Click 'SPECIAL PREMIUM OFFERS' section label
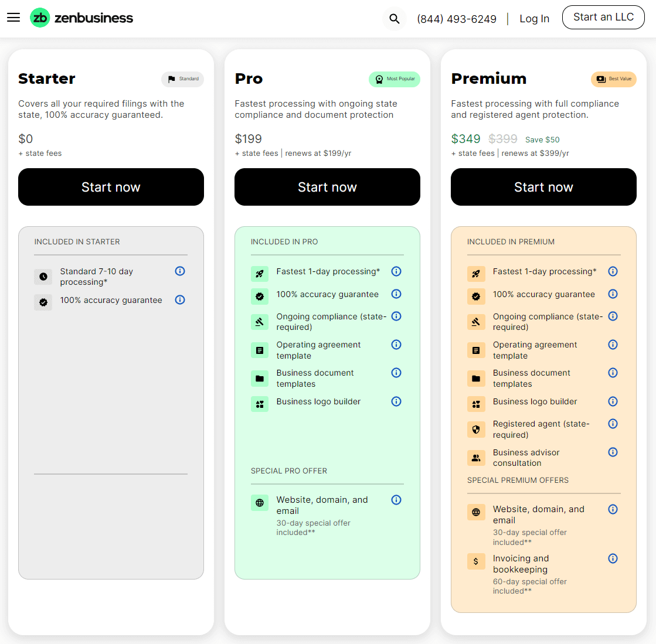The height and width of the screenshot is (644, 656). coord(518,480)
